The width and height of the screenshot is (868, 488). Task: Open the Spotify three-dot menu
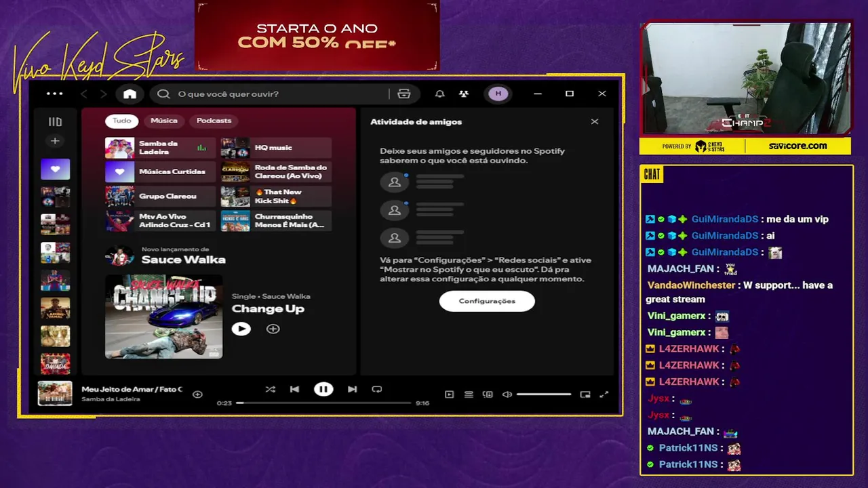pyautogui.click(x=54, y=94)
